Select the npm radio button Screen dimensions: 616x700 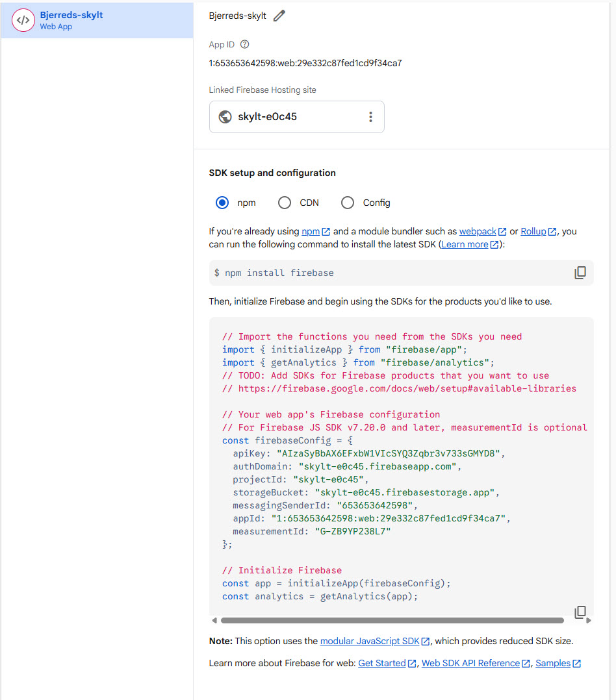(222, 203)
